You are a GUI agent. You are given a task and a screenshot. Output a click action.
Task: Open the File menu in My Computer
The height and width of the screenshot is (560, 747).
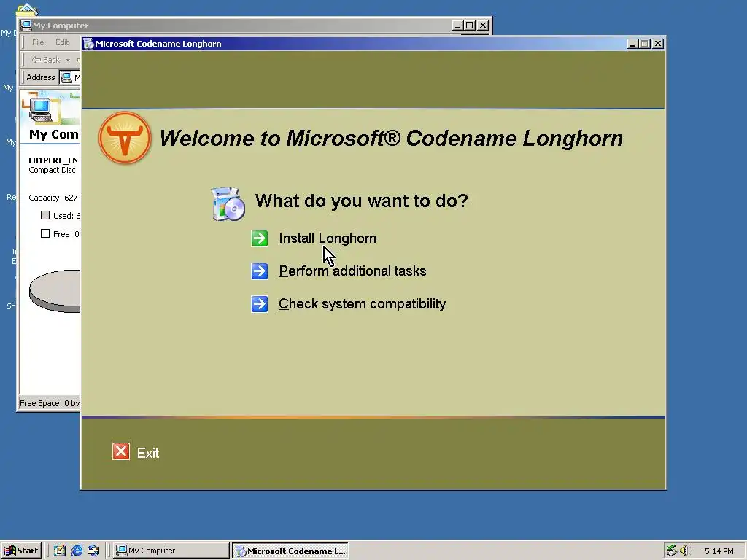point(38,42)
